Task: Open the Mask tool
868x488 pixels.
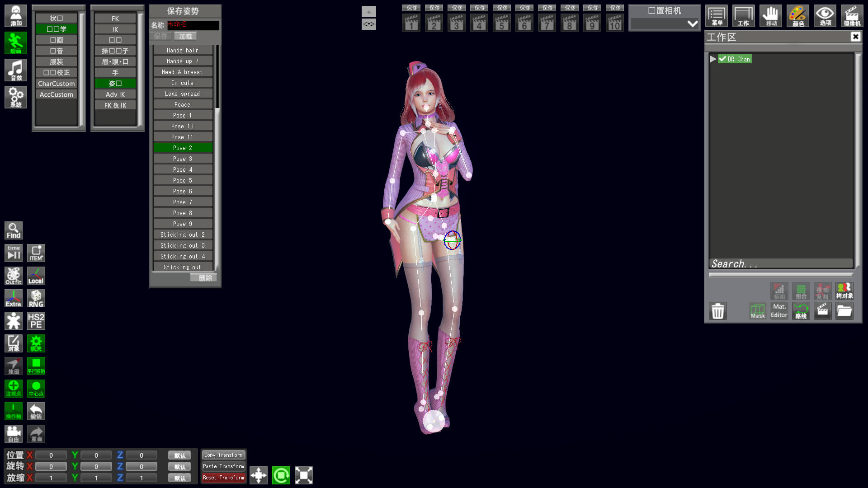Action: click(758, 311)
